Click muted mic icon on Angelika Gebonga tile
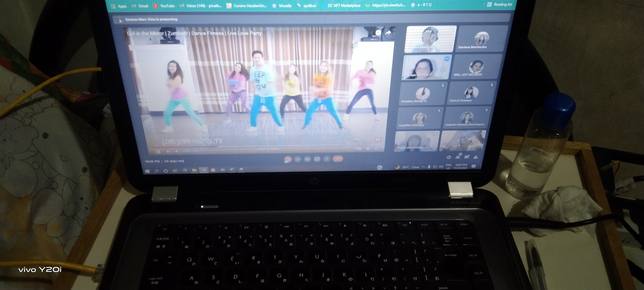The width and height of the screenshot is (644, 290). tap(439, 110)
